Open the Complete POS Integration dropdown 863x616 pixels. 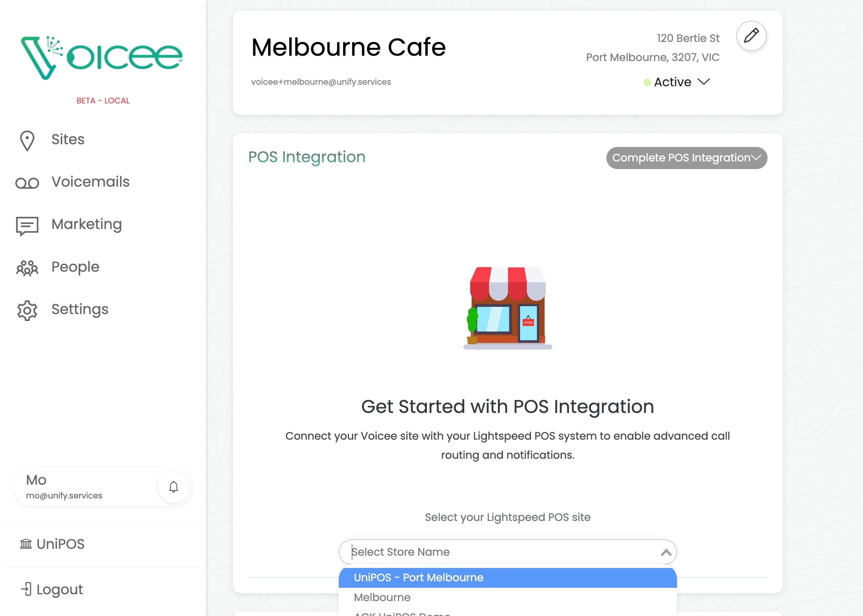tap(686, 158)
